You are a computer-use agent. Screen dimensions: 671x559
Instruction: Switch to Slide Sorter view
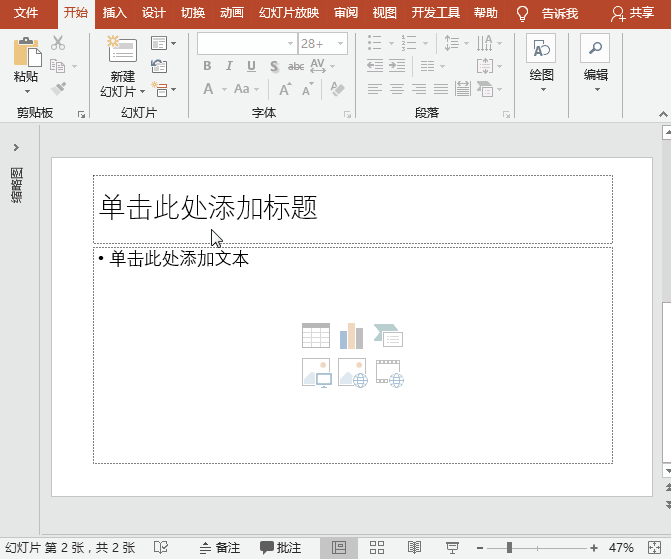coord(377,547)
